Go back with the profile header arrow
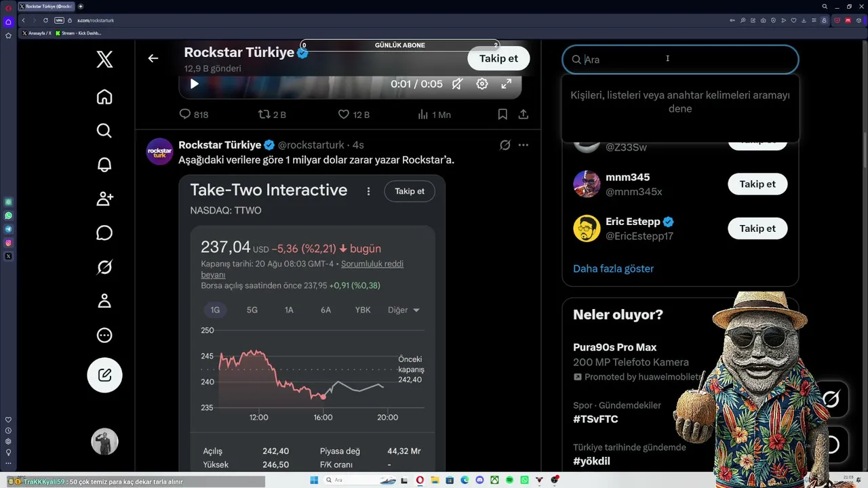This screenshot has height=488, width=868. pos(153,58)
